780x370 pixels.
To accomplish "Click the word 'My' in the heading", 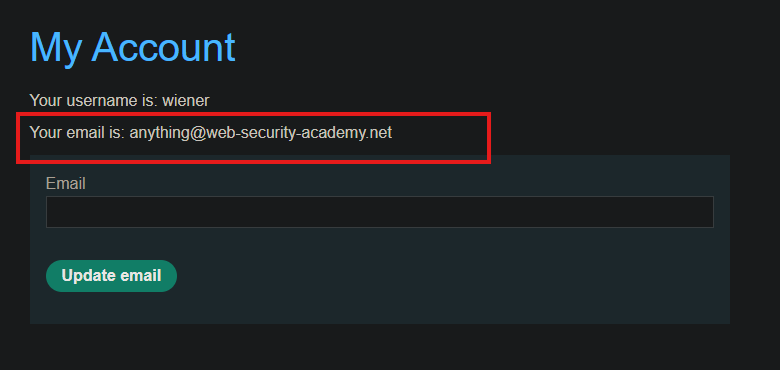I will click(56, 49).
